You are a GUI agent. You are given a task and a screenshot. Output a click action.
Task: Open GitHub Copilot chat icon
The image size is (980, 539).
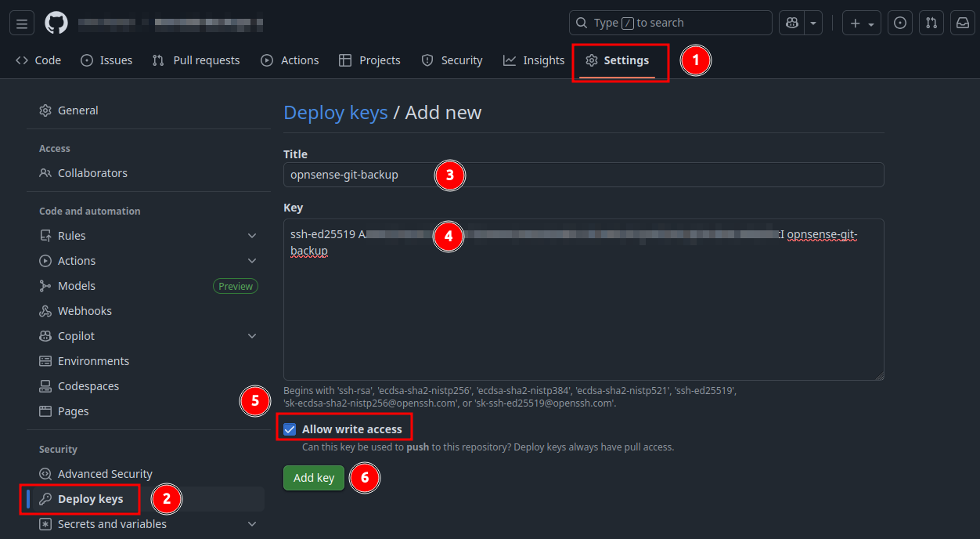click(x=791, y=23)
